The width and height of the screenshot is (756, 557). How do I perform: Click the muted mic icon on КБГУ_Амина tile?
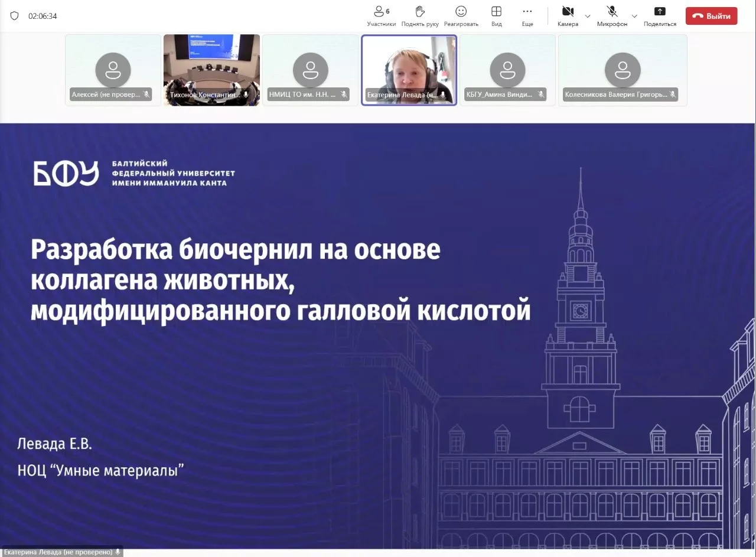pyautogui.click(x=540, y=95)
